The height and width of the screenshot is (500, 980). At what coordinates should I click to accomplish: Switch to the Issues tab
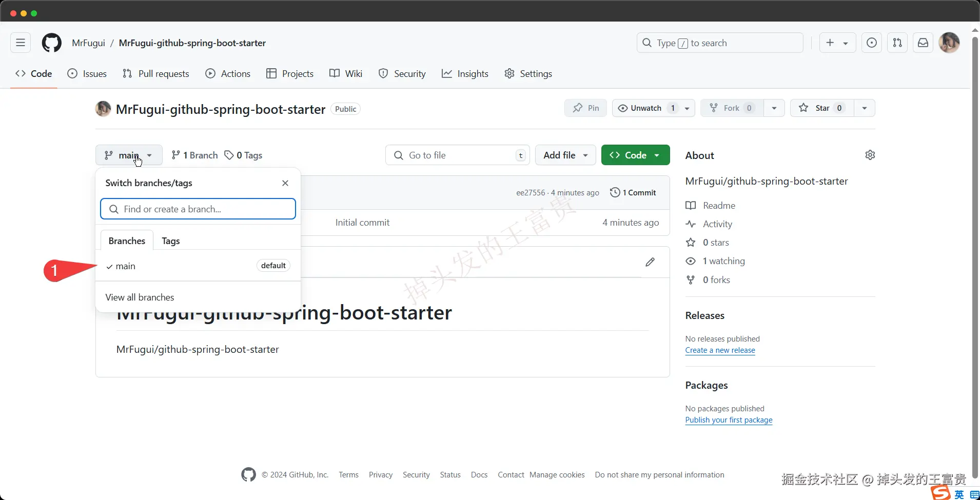[87, 74]
